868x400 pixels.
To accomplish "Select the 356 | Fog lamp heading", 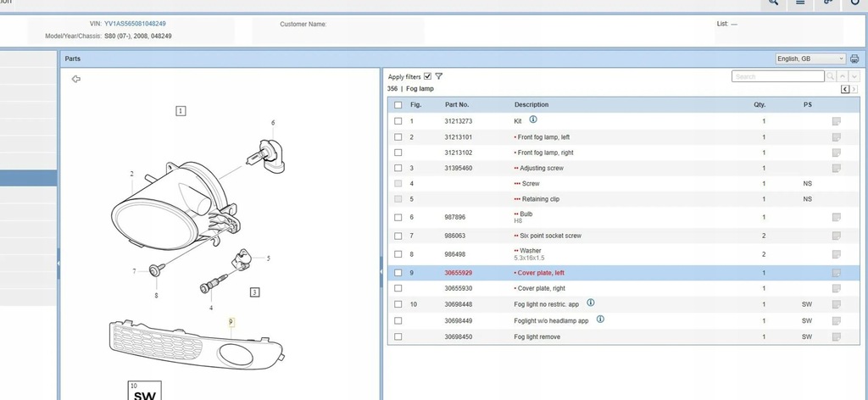I will pyautogui.click(x=410, y=88).
